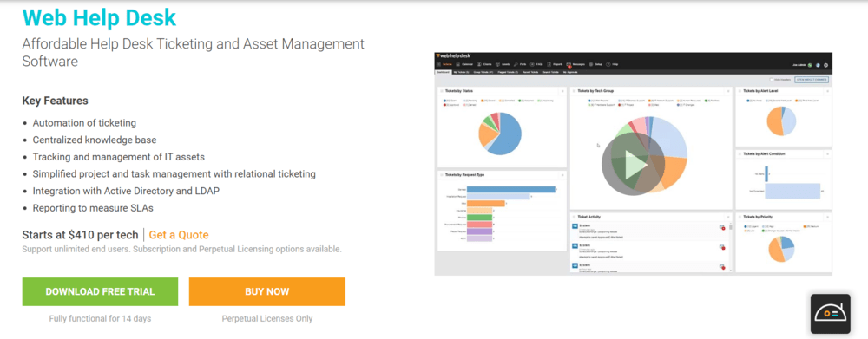Viewport: 868px width, 339px height.
Task: Open the Tickets by Alert Condition widget options menu
Action: coord(827,153)
